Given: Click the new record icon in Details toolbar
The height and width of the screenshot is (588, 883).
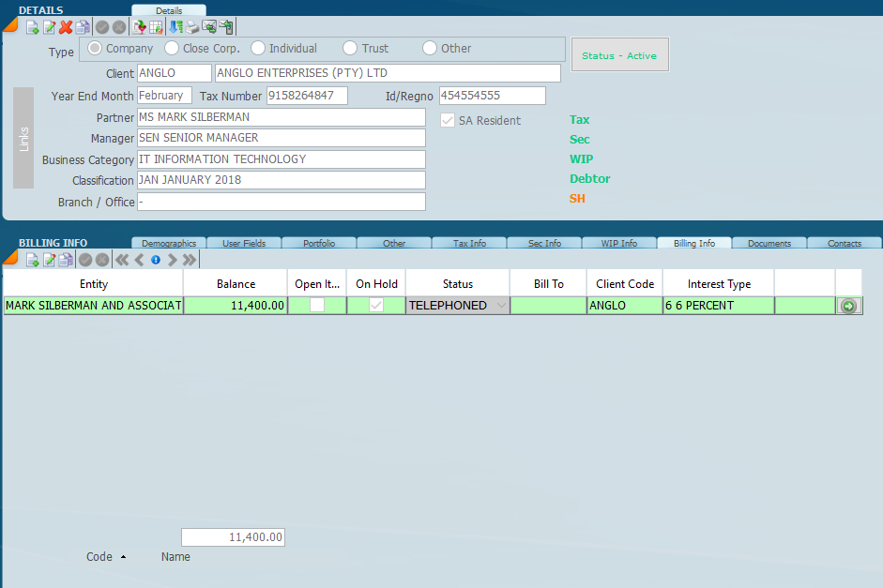Looking at the screenshot, I should pos(32,27).
